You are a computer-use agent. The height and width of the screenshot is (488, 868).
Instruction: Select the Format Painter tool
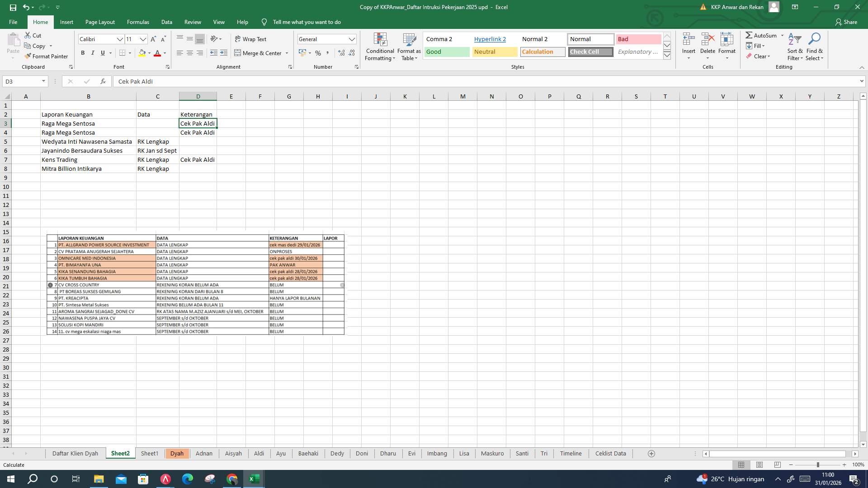(47, 56)
